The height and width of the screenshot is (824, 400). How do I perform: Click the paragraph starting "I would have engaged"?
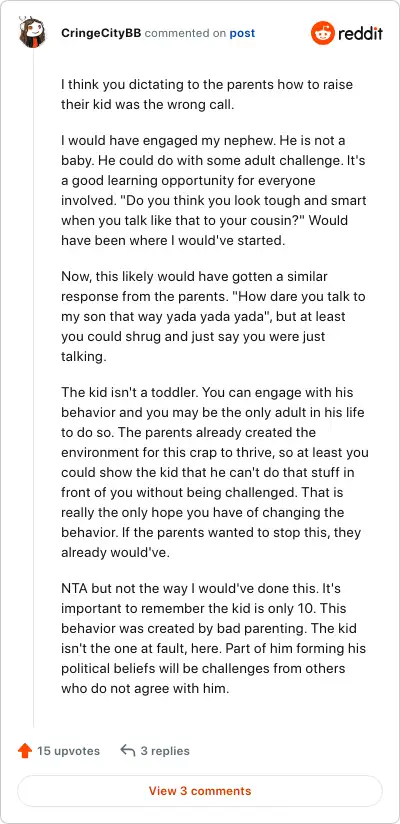(x=214, y=191)
